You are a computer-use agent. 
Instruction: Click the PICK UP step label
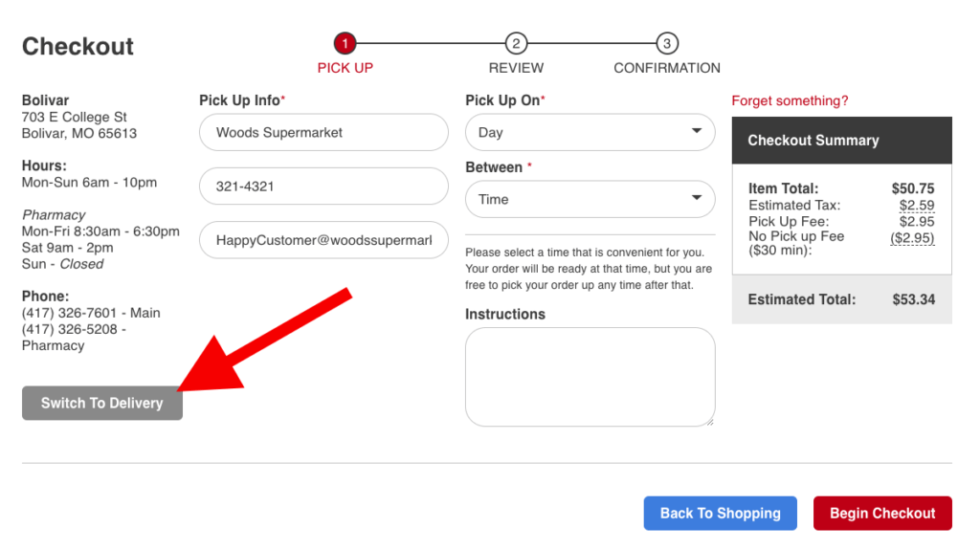coord(345,68)
